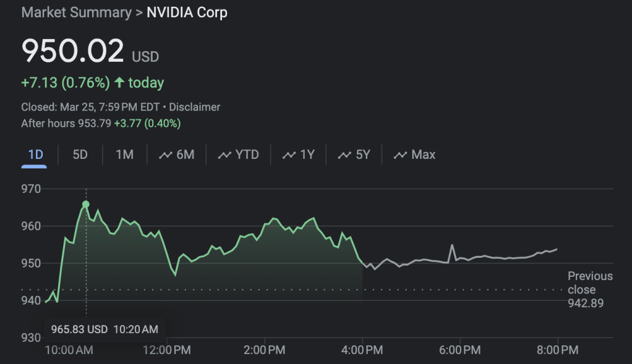The width and height of the screenshot is (632, 364).
Task: Click the trend icon beside 6M
Action: 165,155
